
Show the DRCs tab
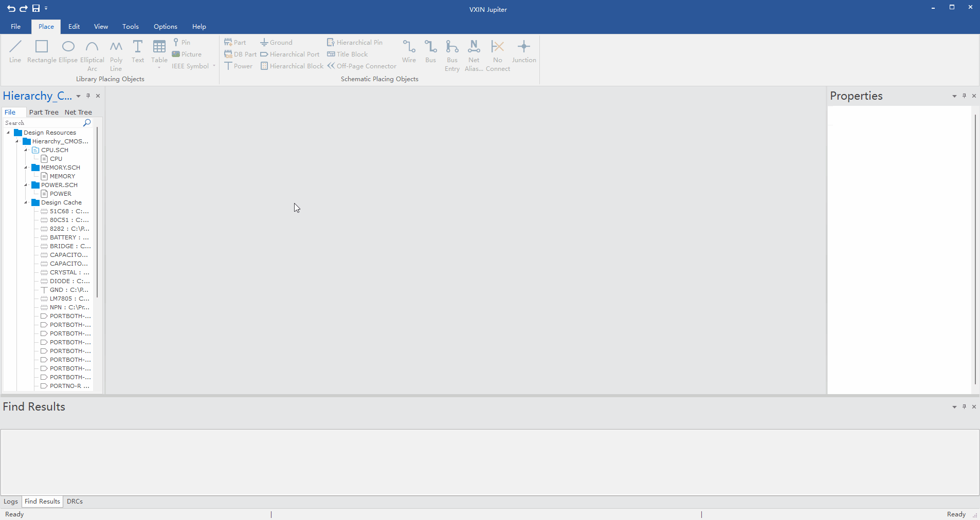pyautogui.click(x=75, y=502)
